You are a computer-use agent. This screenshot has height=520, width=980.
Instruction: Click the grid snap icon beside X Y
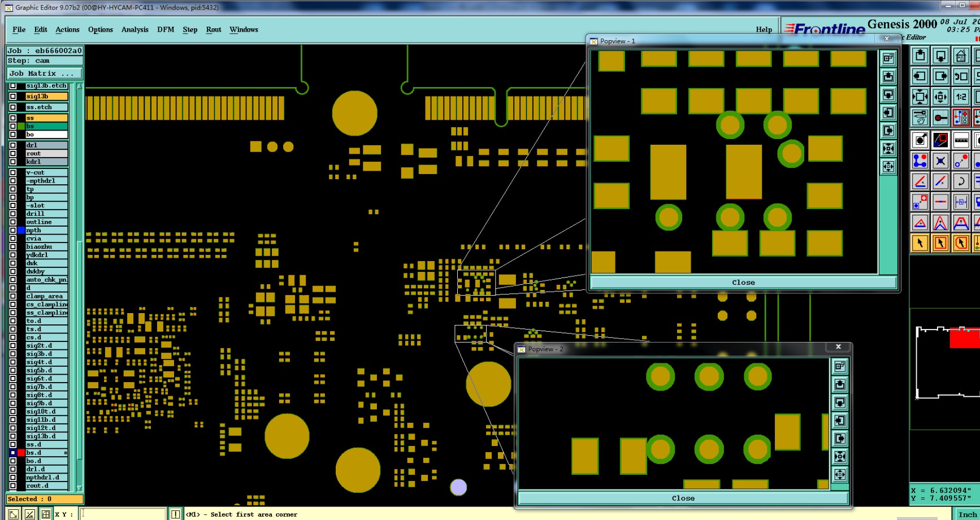click(x=46, y=514)
